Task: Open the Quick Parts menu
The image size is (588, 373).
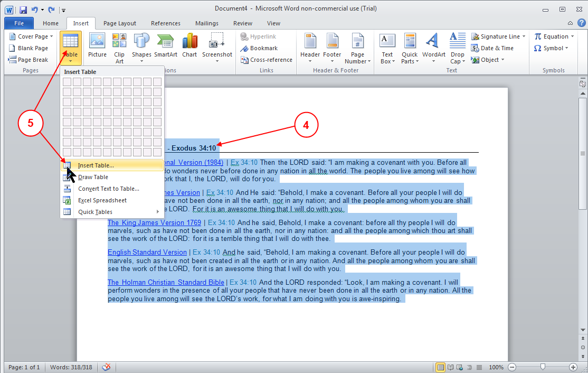Action: click(410, 48)
